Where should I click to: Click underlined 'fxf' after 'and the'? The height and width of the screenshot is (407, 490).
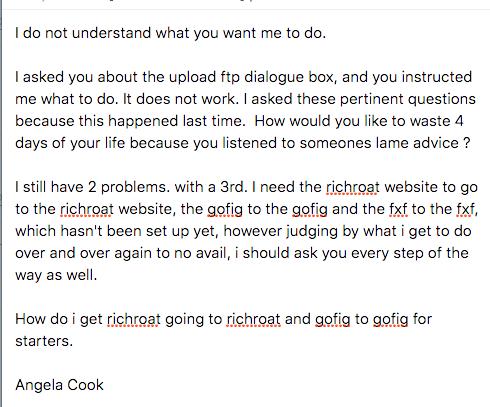click(x=398, y=209)
